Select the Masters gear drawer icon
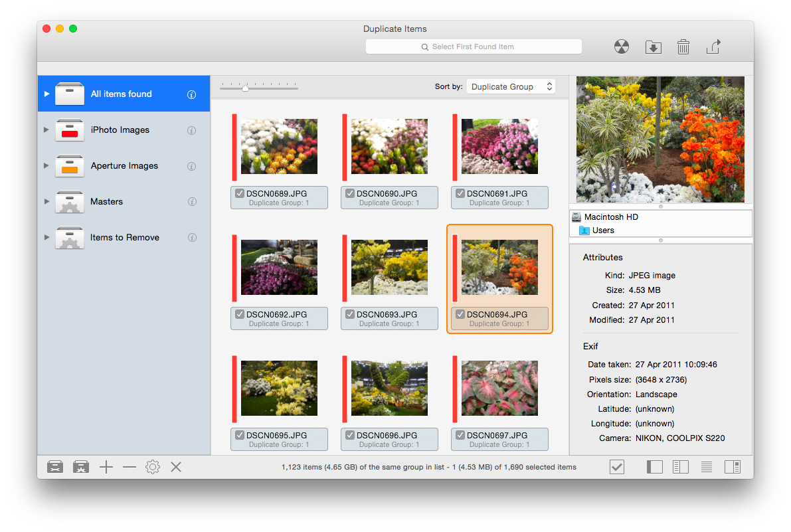This screenshot has width=791, height=532. [70, 202]
